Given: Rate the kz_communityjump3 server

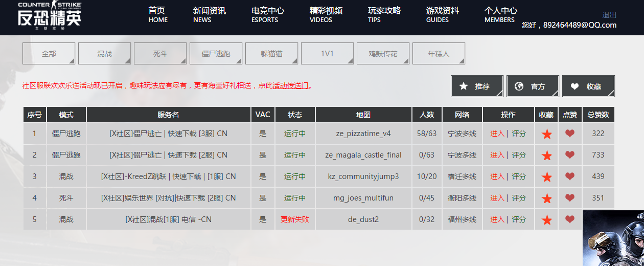Looking at the screenshot, I should tap(519, 176).
